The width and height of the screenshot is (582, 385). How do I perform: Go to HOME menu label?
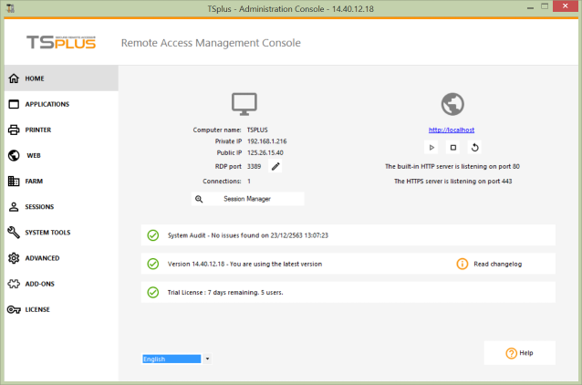click(x=35, y=78)
